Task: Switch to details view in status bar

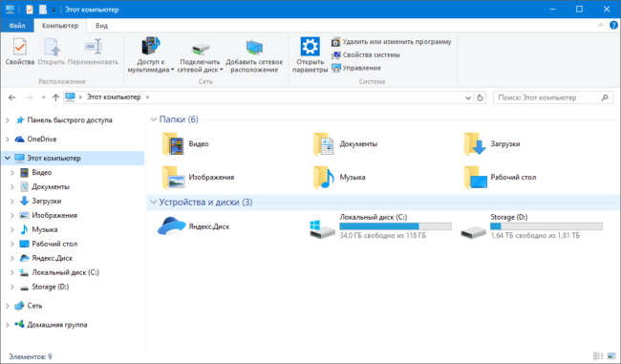Action: click(598, 356)
